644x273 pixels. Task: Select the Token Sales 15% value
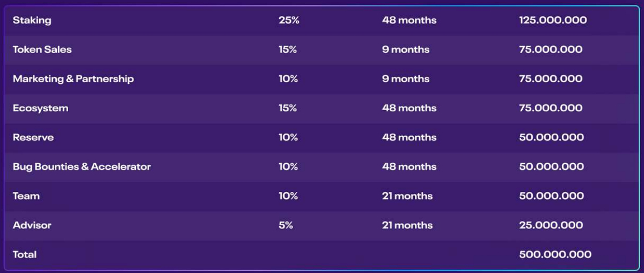[x=288, y=49]
